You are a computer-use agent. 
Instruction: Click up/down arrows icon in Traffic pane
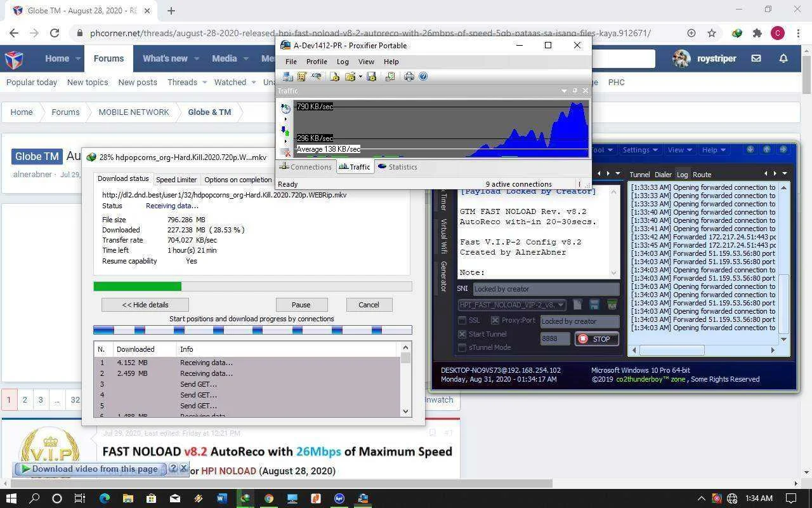tap(285, 131)
